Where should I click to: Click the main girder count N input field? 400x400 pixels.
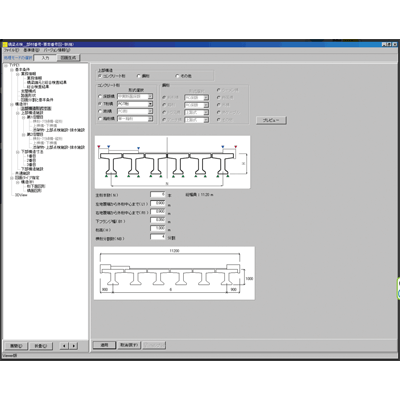coord(158,194)
